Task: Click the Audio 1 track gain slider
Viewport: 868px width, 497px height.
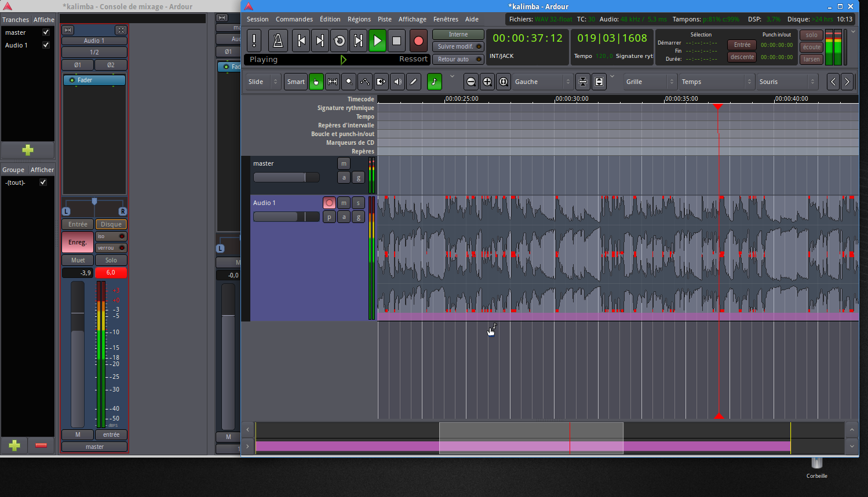Action: (286, 217)
